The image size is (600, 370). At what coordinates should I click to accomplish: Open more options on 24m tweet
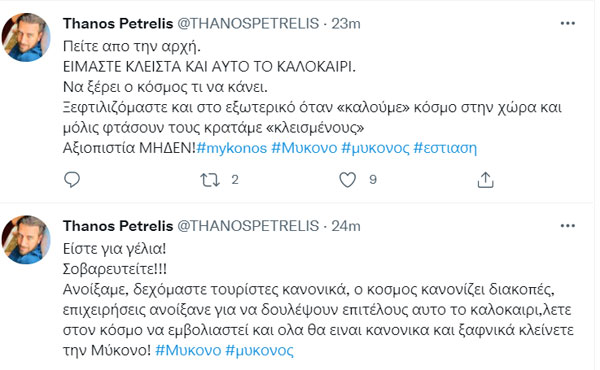tap(567, 226)
